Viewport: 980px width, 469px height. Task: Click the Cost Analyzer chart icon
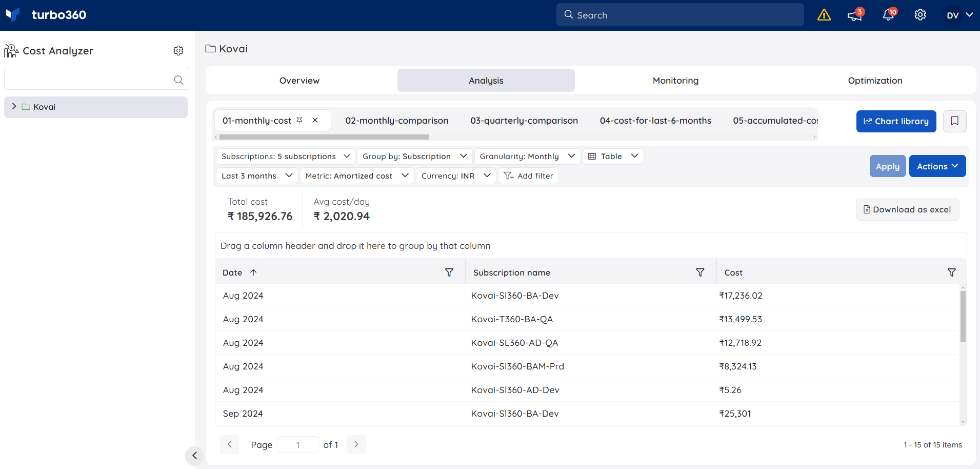tap(11, 50)
